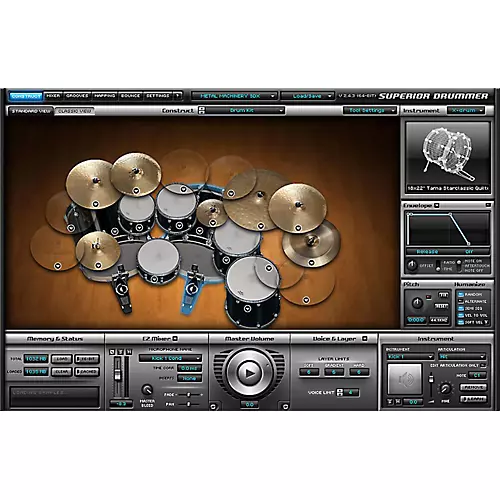The height and width of the screenshot is (500, 500).
Task: Click the help question mark button
Action: coord(178,96)
